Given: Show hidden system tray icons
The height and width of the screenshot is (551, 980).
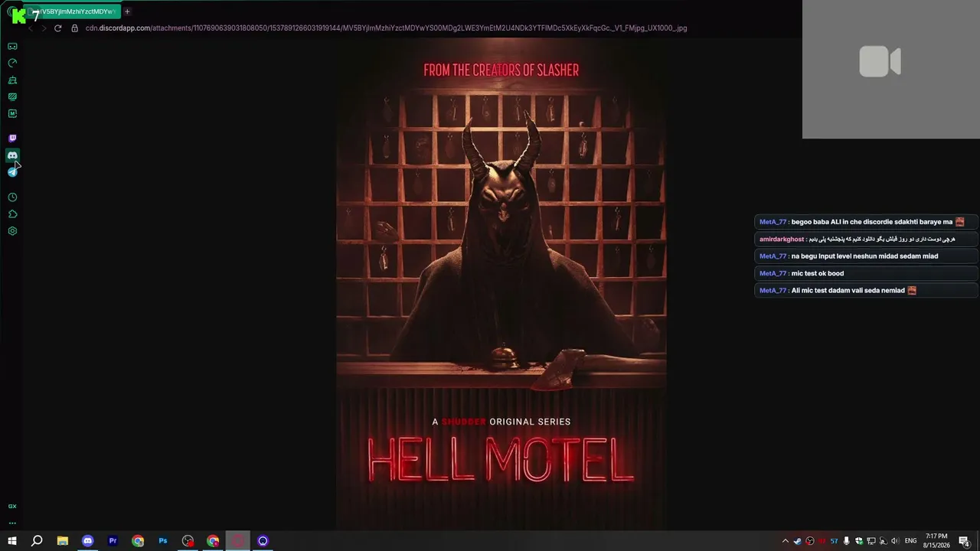Looking at the screenshot, I should (x=785, y=541).
